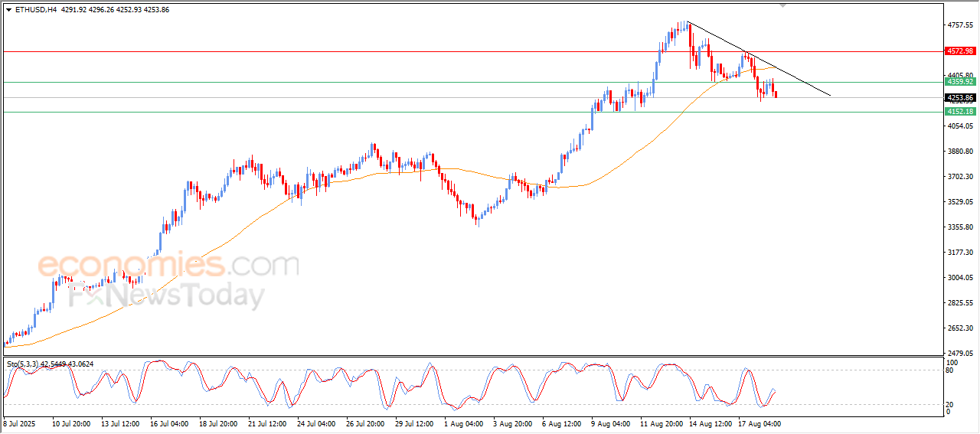Click the 13 Jul 12:00 time label
Image resolution: width=980 pixels, height=434 pixels.
click(x=119, y=423)
